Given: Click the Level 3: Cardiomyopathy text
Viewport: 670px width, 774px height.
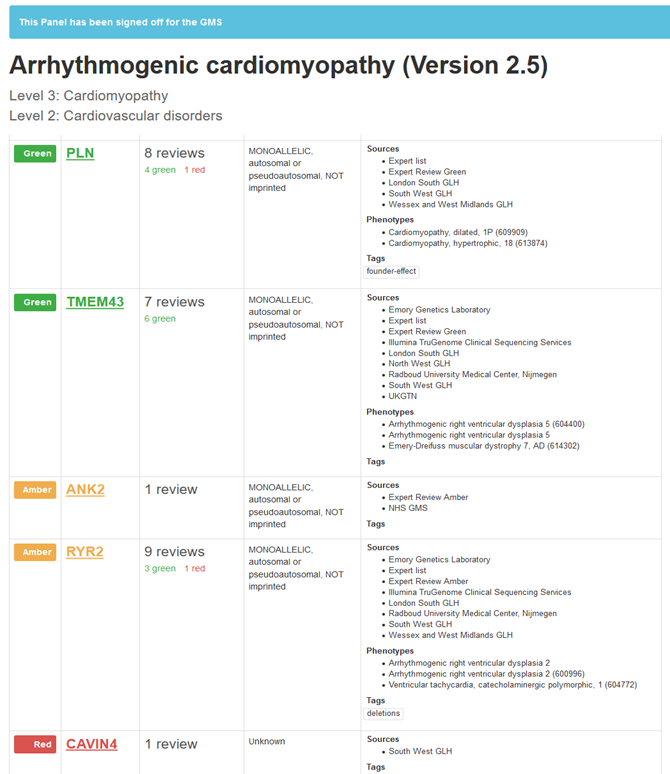Looking at the screenshot, I should point(89,96).
